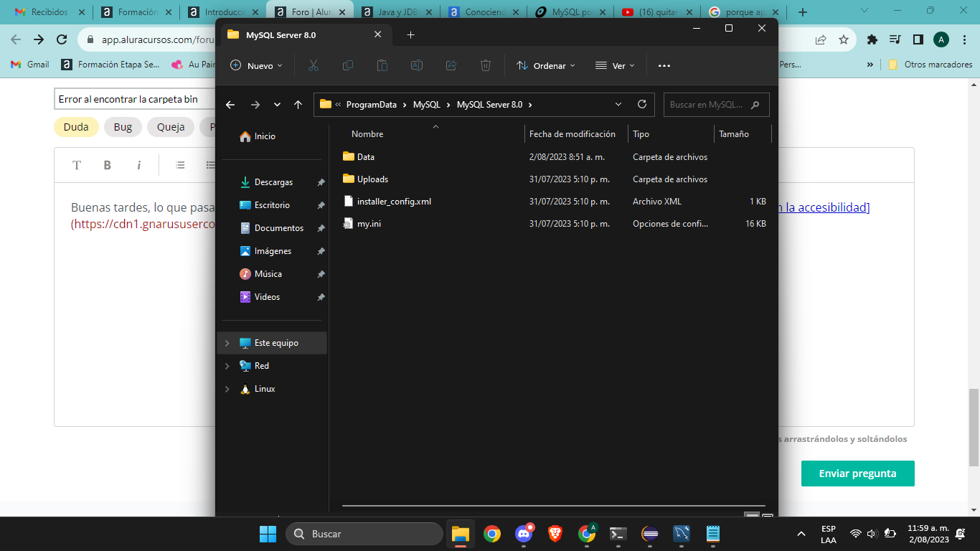The height and width of the screenshot is (551, 980).
Task: Open Google Chrome from the taskbar
Action: [x=491, y=534]
